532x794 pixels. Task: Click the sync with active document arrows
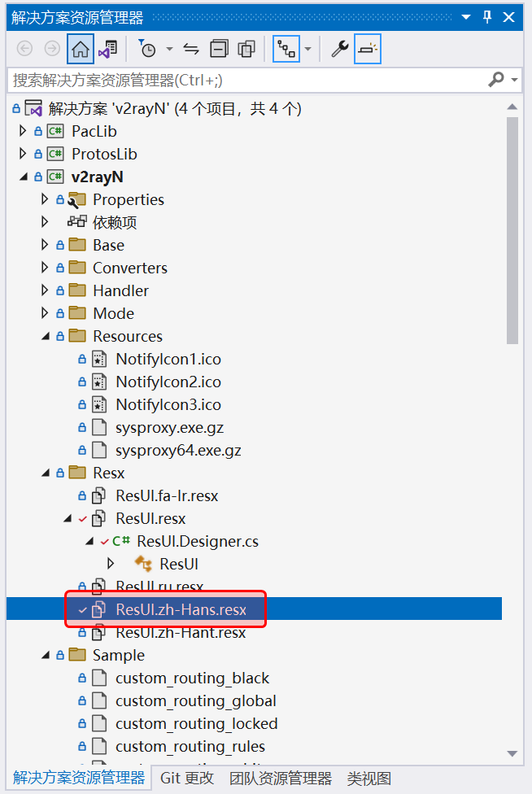pos(191,49)
